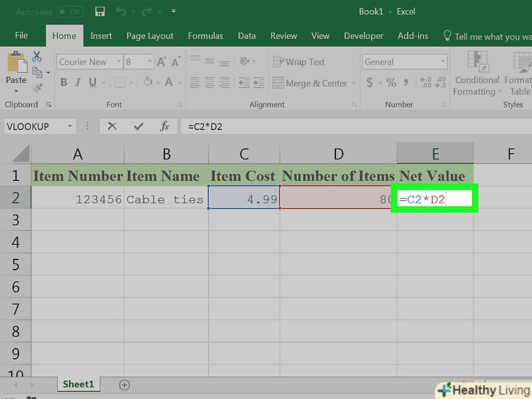This screenshot has width=532, height=399.
Task: Toggle Bold formatting
Action: click(64, 83)
